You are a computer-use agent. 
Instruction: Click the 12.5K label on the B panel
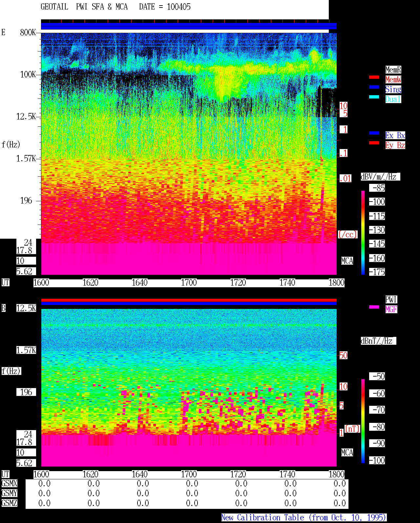(26, 308)
